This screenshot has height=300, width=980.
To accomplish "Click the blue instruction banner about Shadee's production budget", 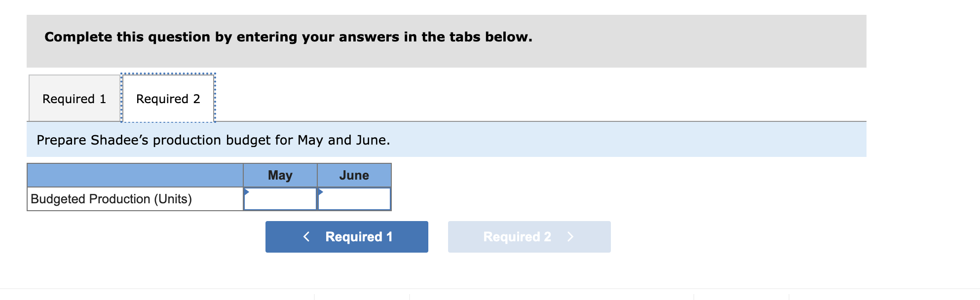I will click(213, 140).
